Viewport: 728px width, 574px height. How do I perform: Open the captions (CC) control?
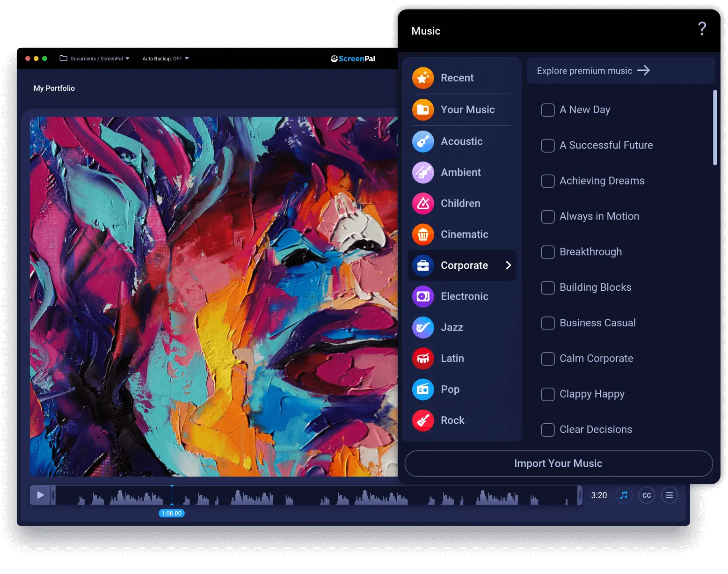click(647, 495)
